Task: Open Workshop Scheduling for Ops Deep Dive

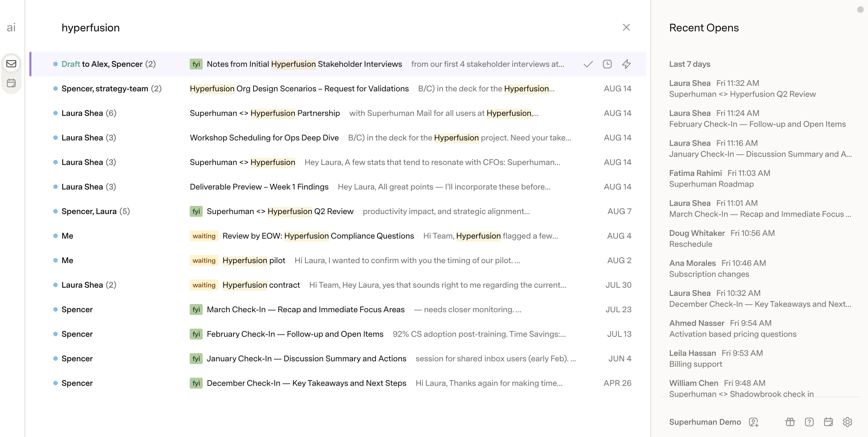Action: click(x=338, y=138)
